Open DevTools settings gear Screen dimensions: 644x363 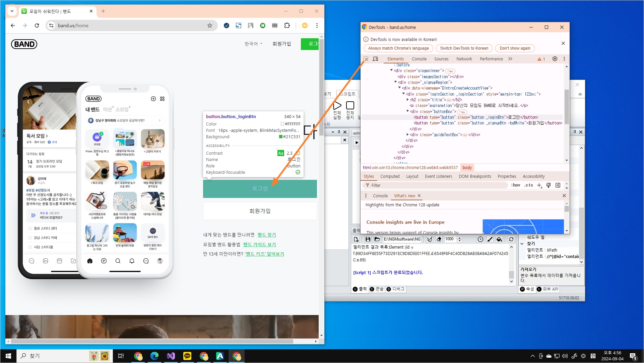click(x=555, y=59)
